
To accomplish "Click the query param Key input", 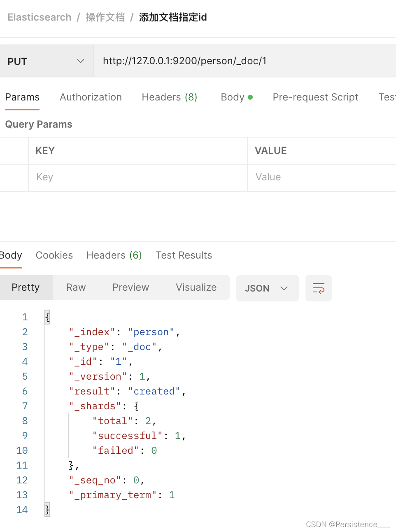I will (138, 177).
